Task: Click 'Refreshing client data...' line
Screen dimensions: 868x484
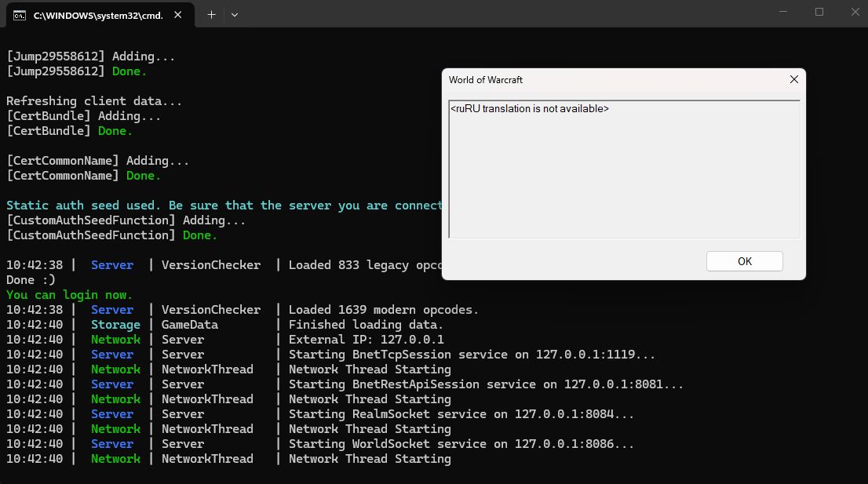Action: pyautogui.click(x=94, y=100)
